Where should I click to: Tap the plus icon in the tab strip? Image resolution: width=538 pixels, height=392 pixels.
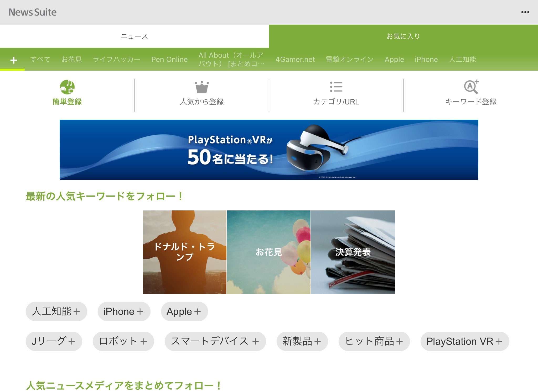click(x=14, y=60)
